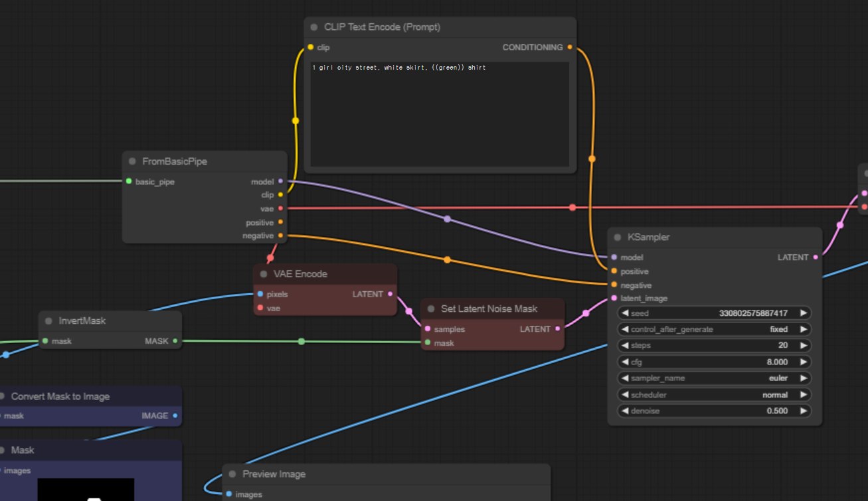The image size is (868, 501).
Task: Increase steps using the right arrow in KSampler
Action: click(804, 345)
